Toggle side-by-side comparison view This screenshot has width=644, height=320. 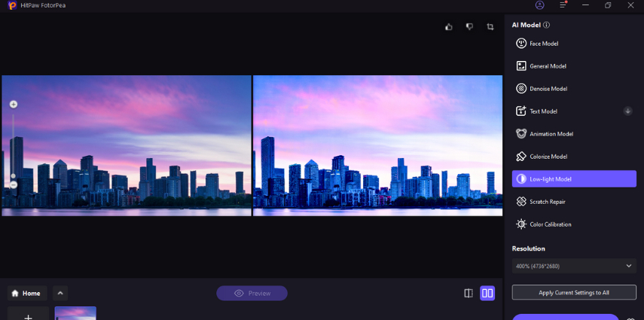coord(487,293)
